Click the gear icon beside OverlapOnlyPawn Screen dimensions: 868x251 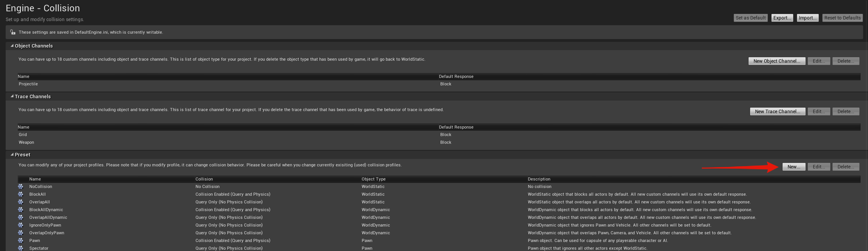(x=21, y=233)
